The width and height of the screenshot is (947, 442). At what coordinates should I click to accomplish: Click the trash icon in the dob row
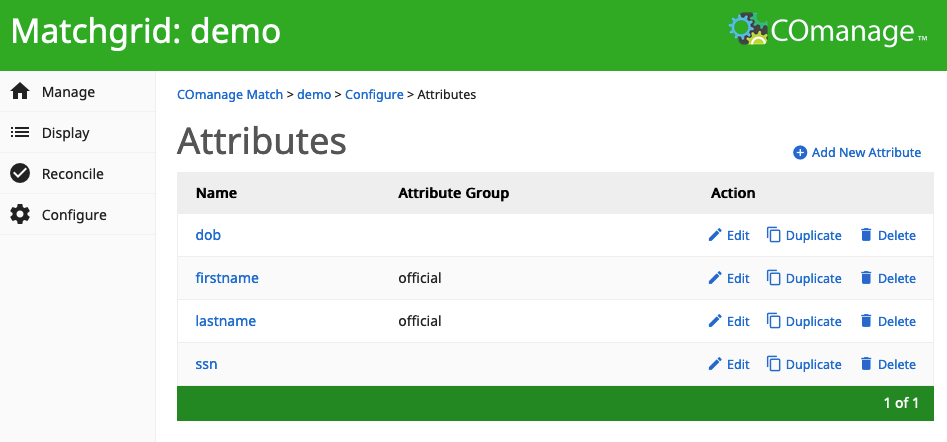pyautogui.click(x=866, y=235)
